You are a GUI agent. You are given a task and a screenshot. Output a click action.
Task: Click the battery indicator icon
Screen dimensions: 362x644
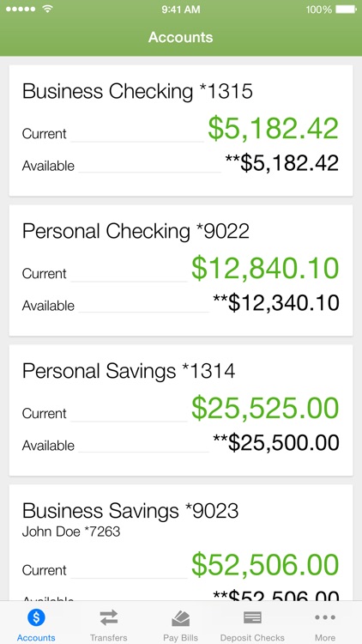[x=346, y=9]
